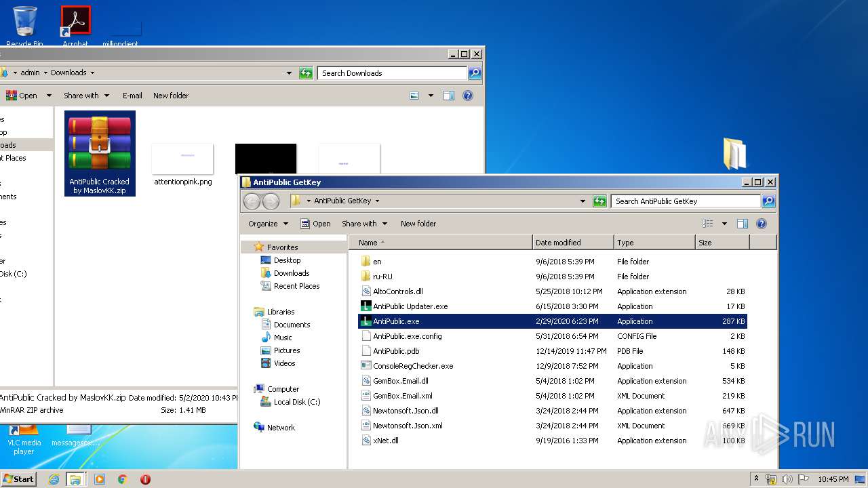Open the Start menu
868x488 pixels.
click(18, 479)
